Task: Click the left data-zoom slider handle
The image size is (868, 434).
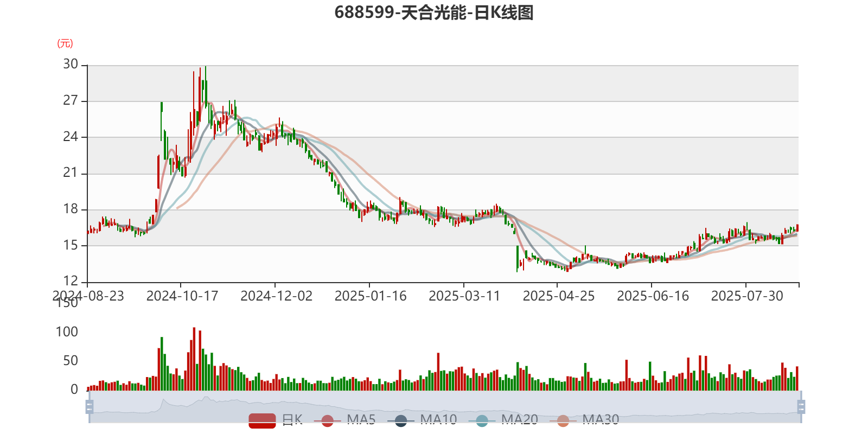Action: pyautogui.click(x=90, y=406)
